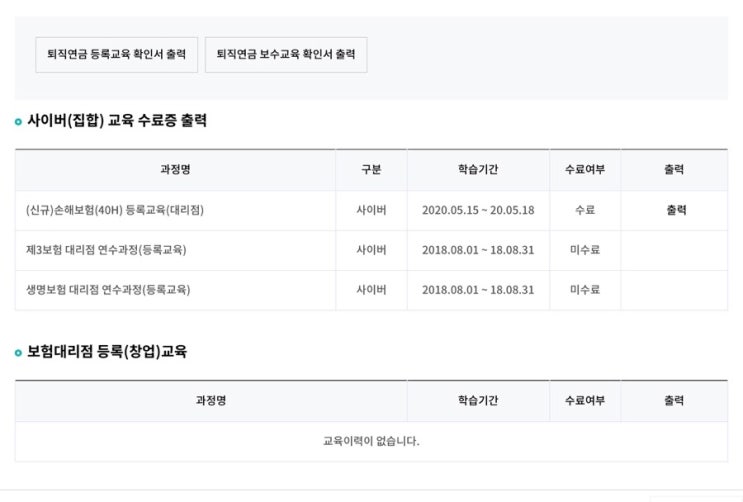
Task: Click 학습기간 header in the 사이버 교육 table
Action: click(478, 170)
